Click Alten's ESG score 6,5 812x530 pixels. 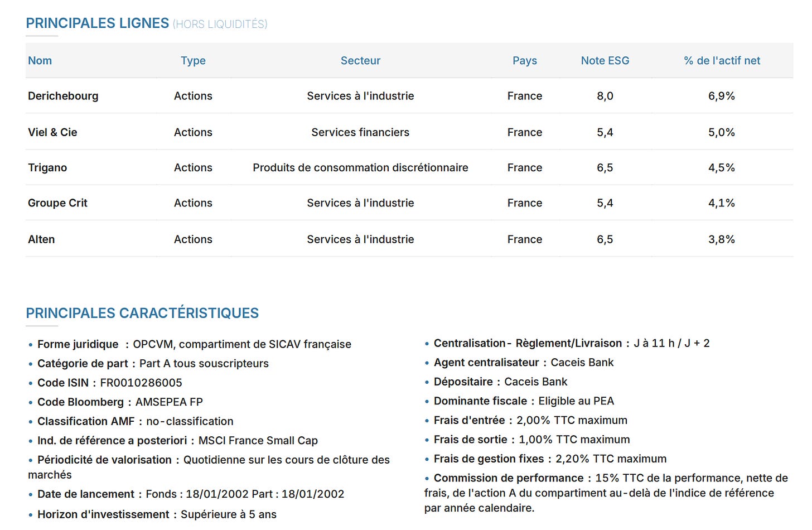click(605, 239)
